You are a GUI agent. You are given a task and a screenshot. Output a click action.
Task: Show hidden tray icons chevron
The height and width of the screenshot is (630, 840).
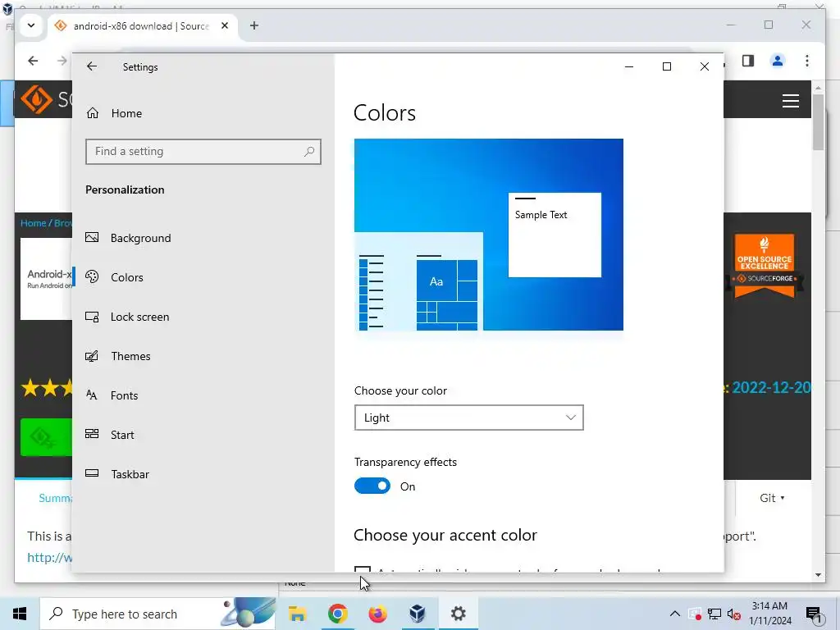[x=675, y=614]
